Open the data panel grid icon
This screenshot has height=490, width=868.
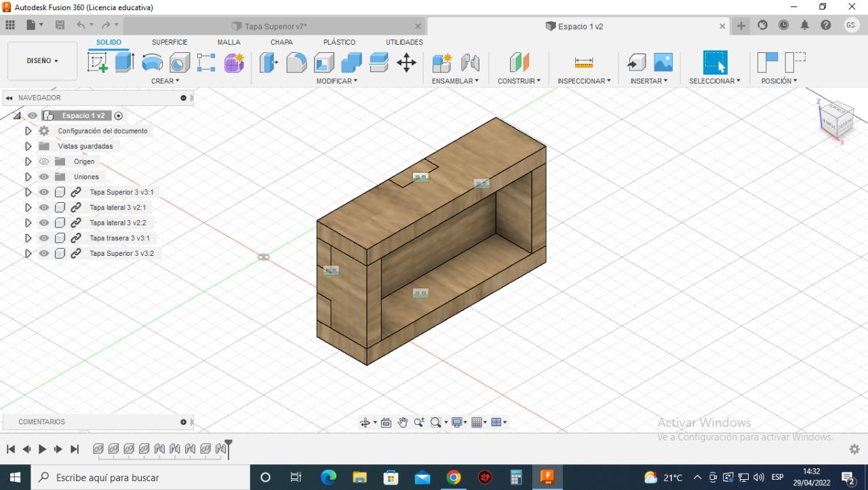pyautogui.click(x=10, y=25)
